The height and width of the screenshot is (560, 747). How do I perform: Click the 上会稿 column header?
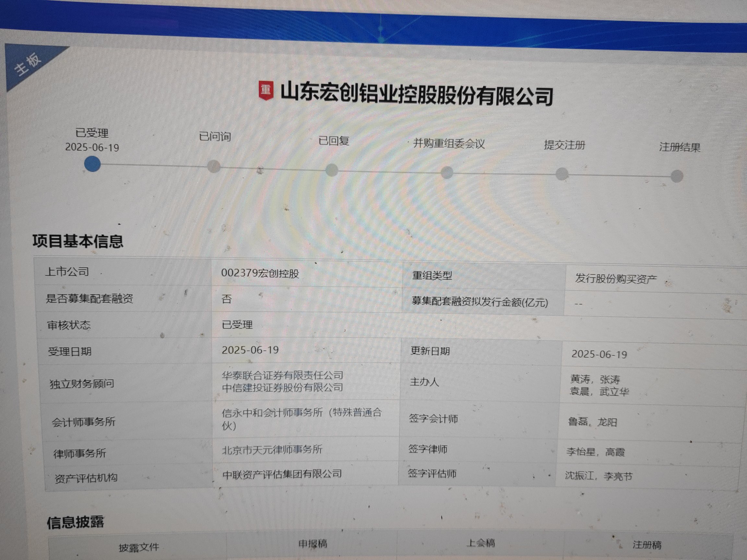point(480,543)
